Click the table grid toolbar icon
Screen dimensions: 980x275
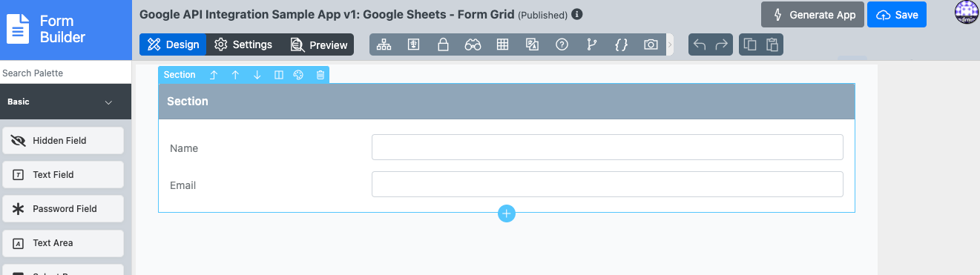point(502,44)
